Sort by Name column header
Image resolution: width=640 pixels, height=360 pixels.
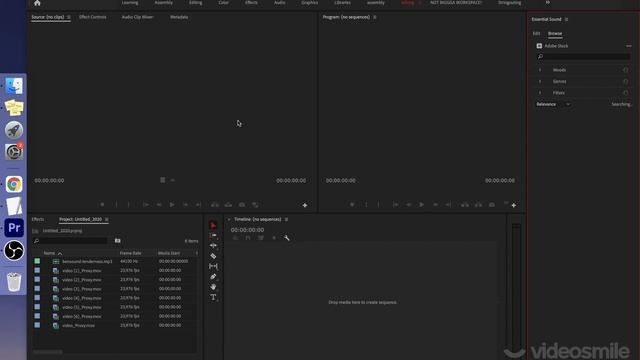(49, 253)
